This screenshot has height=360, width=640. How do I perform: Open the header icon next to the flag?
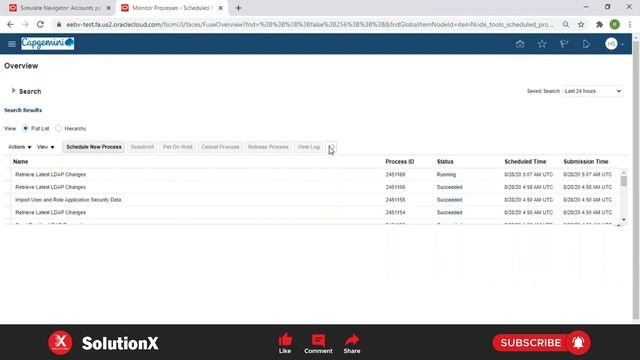tap(586, 44)
